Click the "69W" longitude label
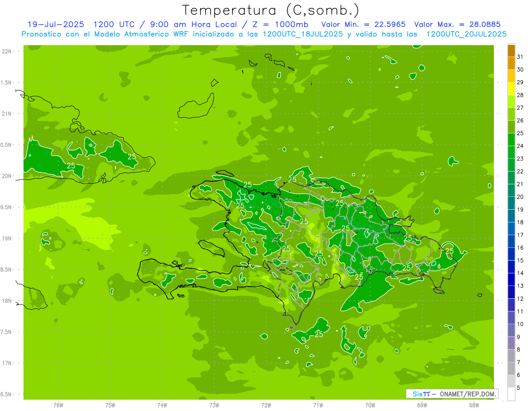The image size is (532, 411). (x=422, y=405)
